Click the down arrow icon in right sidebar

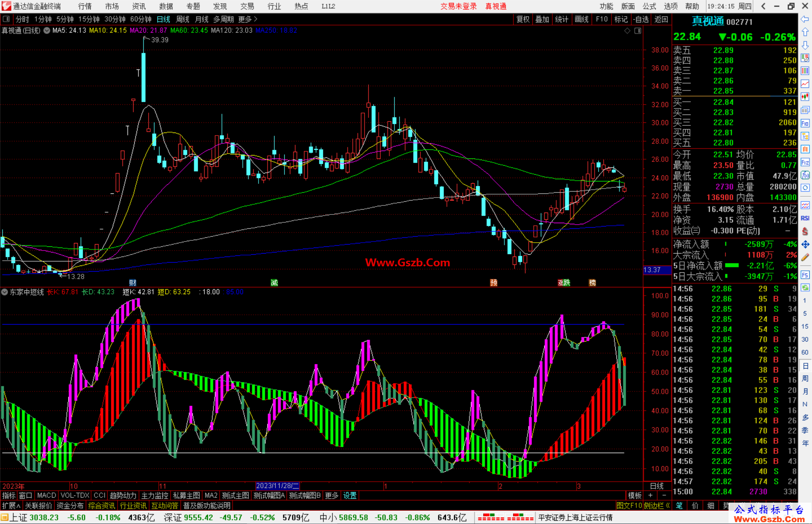tap(805, 45)
